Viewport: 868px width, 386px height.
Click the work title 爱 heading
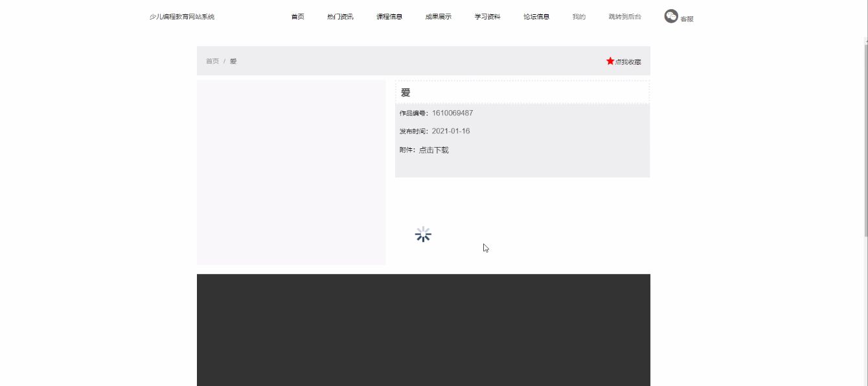(x=405, y=93)
